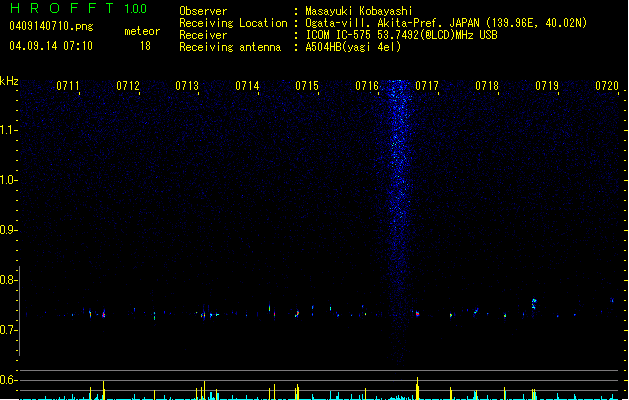Click the kHz axis unit label

(x=9, y=81)
